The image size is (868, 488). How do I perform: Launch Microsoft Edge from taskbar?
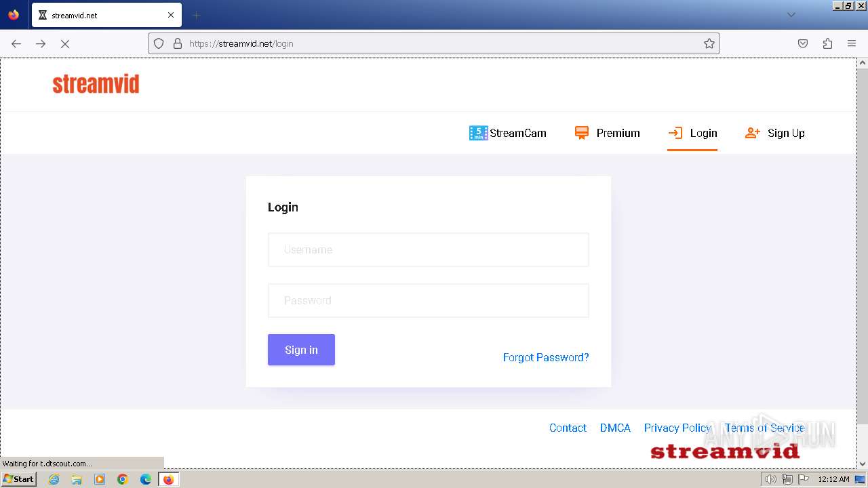(x=146, y=479)
